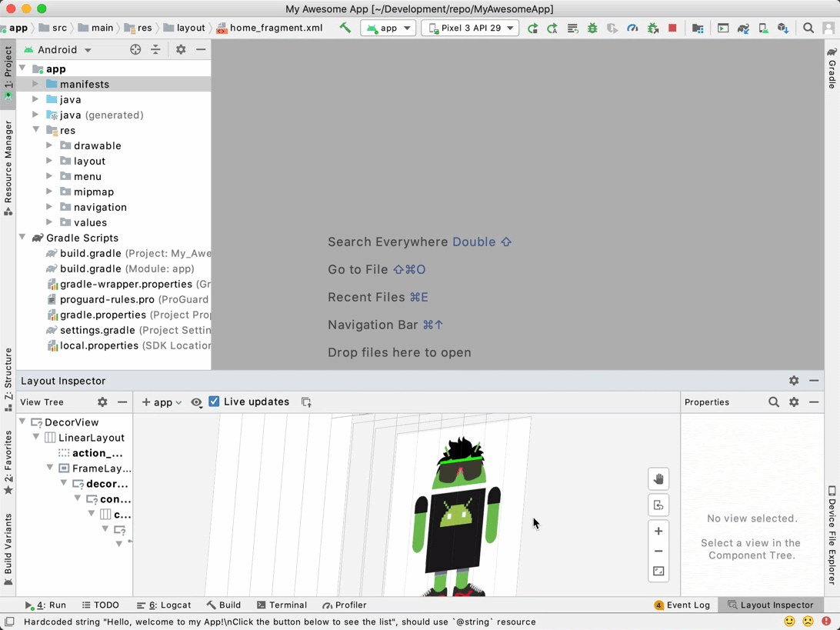Expand the manifests folder
The width and height of the screenshot is (840, 630).
34,84
